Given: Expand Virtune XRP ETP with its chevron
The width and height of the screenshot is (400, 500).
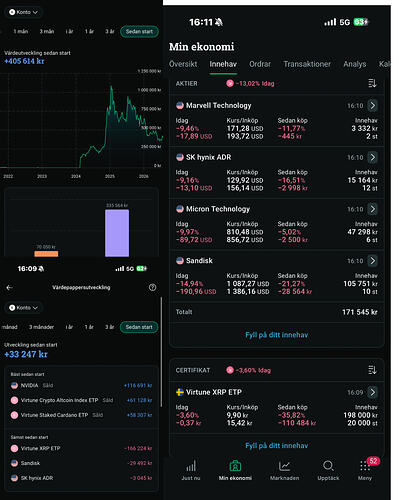Looking at the screenshot, I should (373, 392).
